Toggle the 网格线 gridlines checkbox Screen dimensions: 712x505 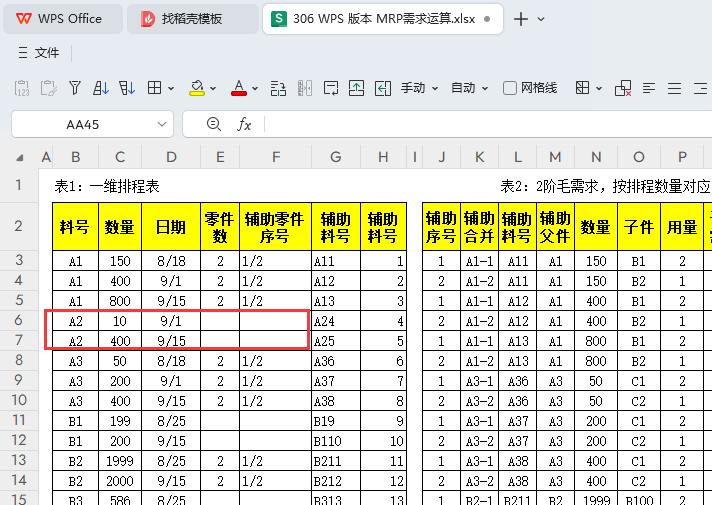click(509, 88)
